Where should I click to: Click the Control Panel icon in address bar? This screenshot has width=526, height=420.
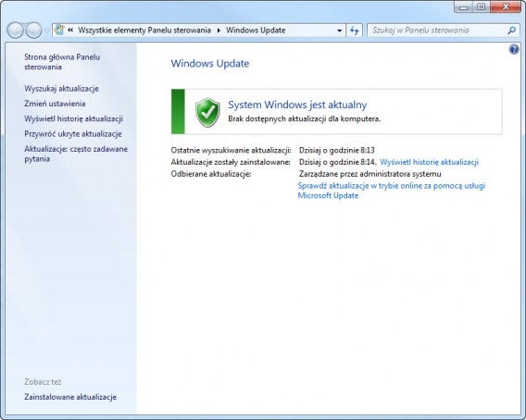pyautogui.click(x=59, y=31)
